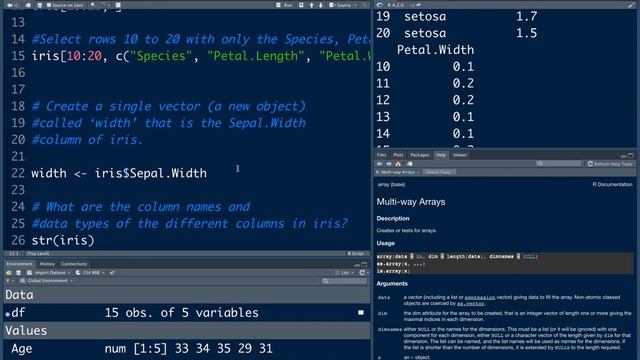This screenshot has height=360, width=640.
Task: Switch to the Help tab
Action: point(441,155)
